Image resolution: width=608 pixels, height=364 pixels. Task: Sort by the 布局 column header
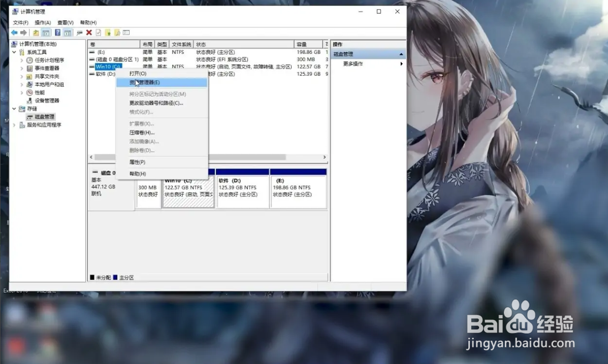point(147,44)
